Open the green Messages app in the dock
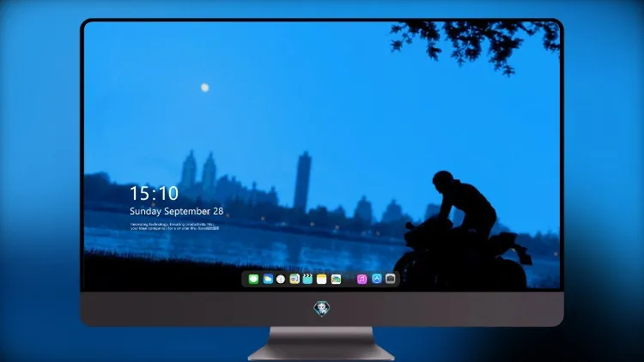The height and width of the screenshot is (362, 644). (x=253, y=279)
